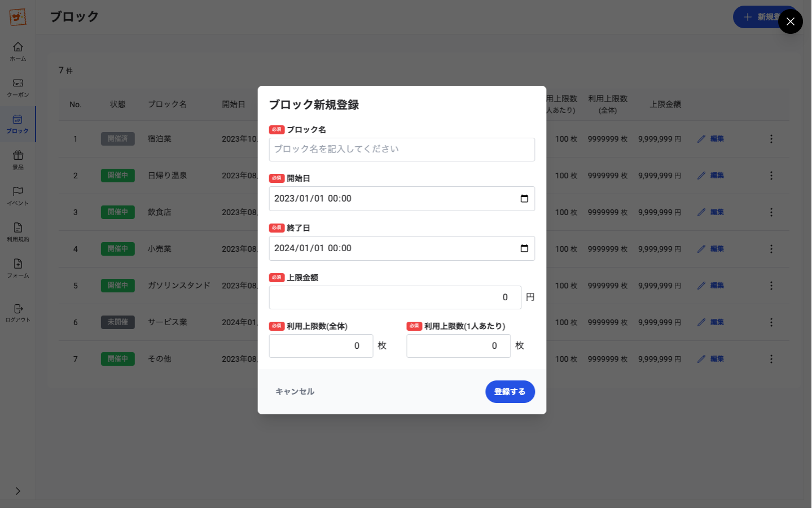Click 編集 for the 宿泊業 row

(x=710, y=139)
